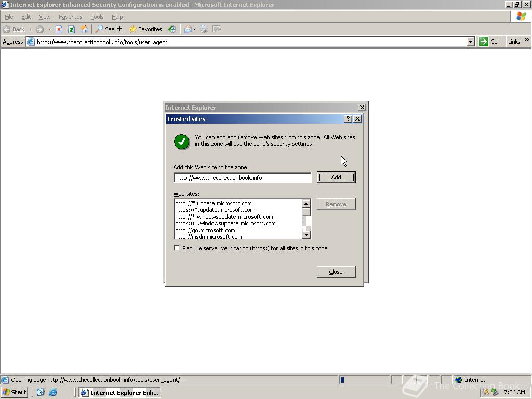Screen dimensions: 532x399
Task: Click the first system tray icon
Action: point(486,393)
